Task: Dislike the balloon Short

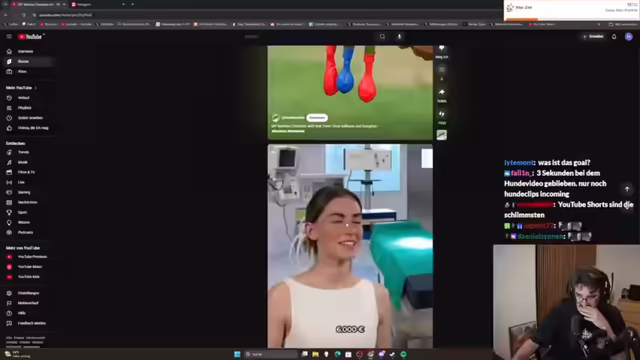Action: [442, 49]
